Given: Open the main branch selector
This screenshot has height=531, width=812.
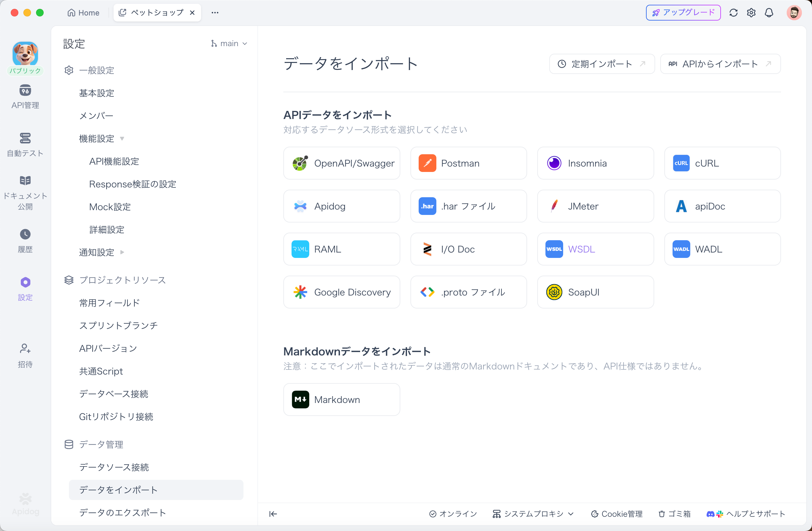Looking at the screenshot, I should (x=229, y=43).
